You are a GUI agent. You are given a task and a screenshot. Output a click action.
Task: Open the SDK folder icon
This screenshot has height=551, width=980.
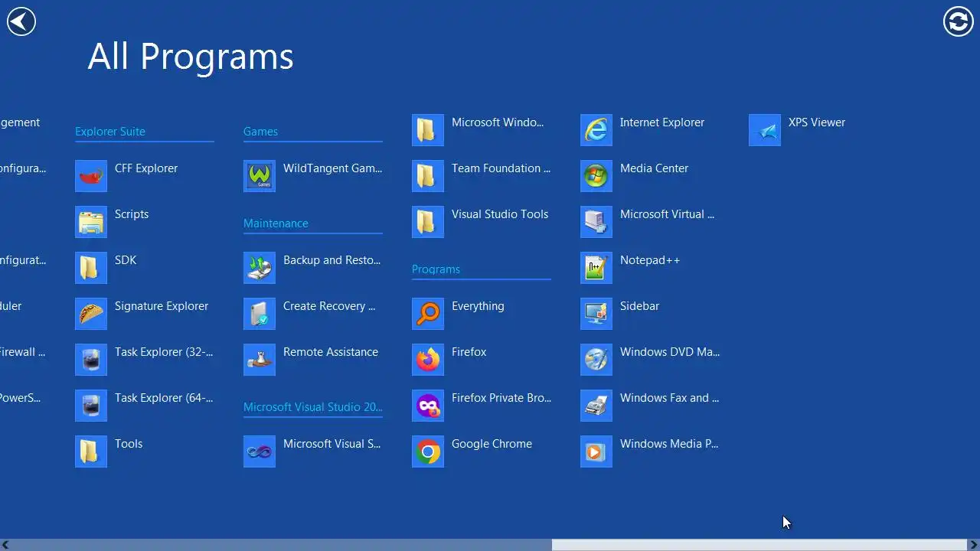91,268
